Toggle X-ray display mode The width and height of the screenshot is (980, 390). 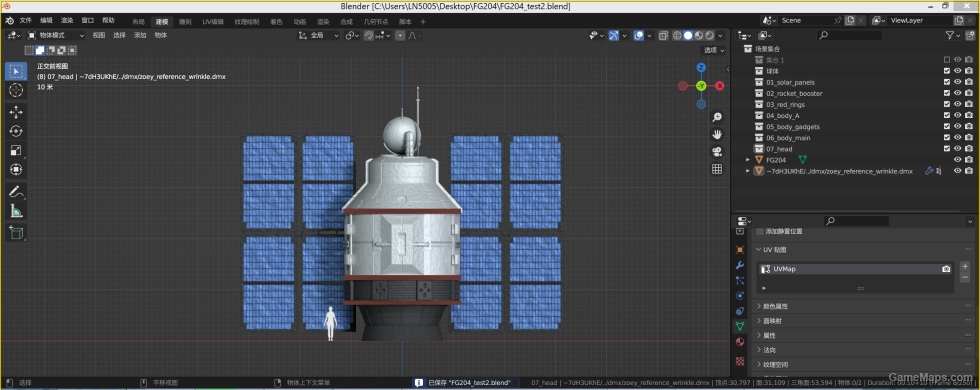click(x=664, y=36)
